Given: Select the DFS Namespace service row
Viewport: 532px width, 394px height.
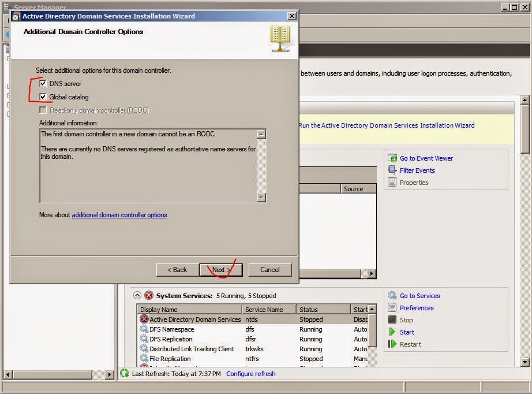Looking at the screenshot, I should (253, 329).
